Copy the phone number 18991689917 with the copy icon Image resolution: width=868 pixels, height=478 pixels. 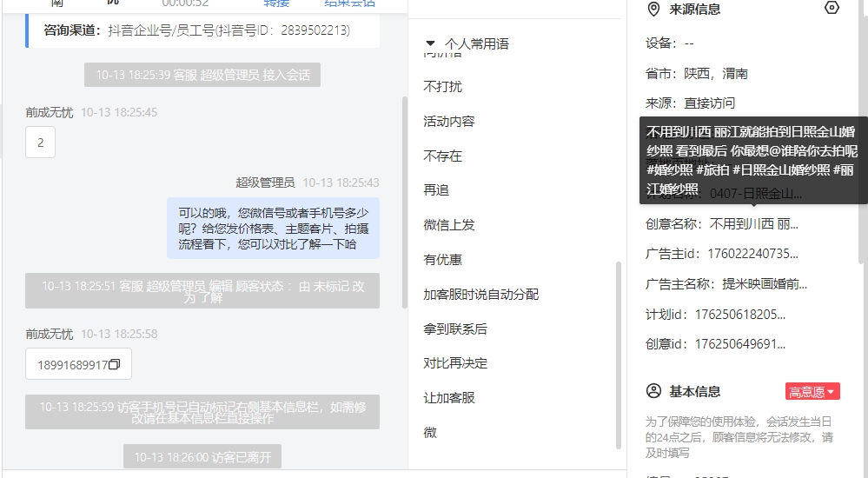click(x=115, y=364)
